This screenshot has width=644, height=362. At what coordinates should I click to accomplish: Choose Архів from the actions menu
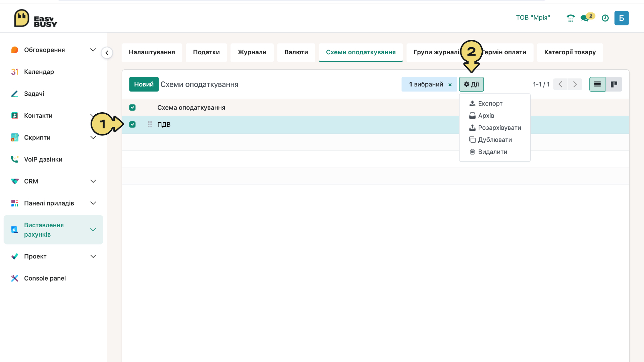pos(495,116)
